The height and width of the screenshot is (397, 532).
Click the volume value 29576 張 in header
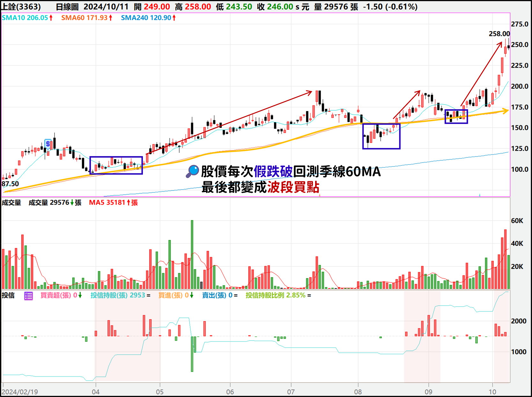coord(341,7)
